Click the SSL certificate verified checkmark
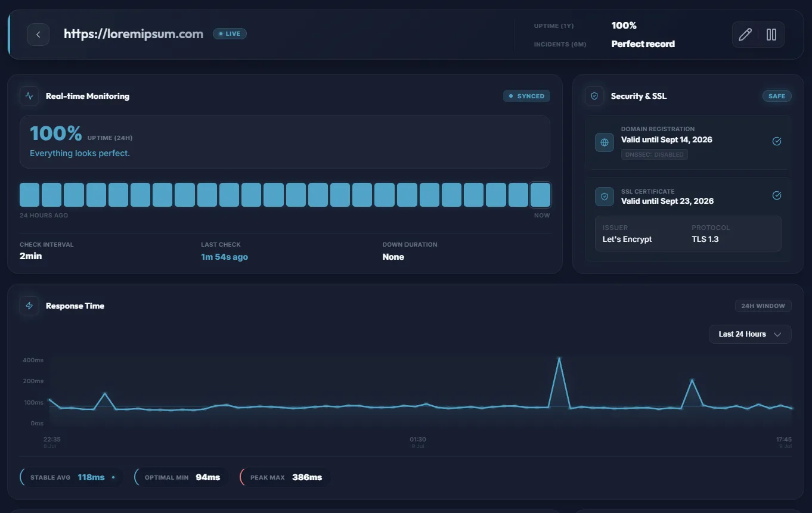 (776, 195)
